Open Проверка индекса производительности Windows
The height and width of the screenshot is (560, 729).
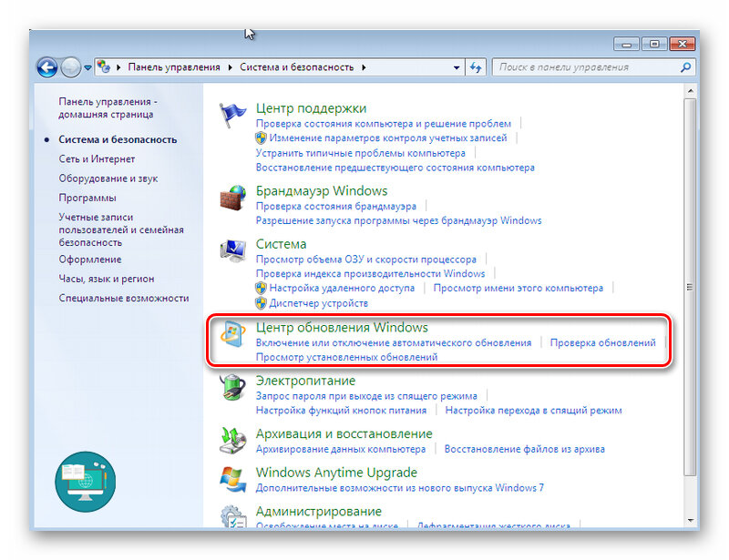371,274
